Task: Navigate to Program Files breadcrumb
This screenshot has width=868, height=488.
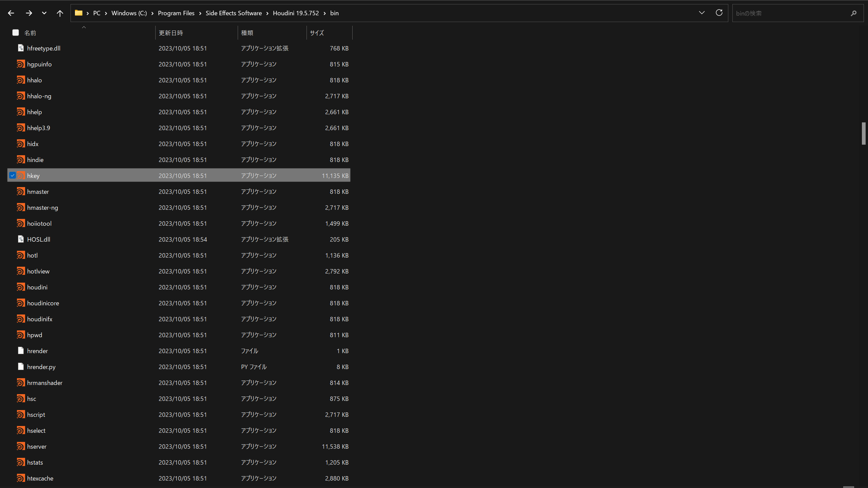Action: click(176, 13)
